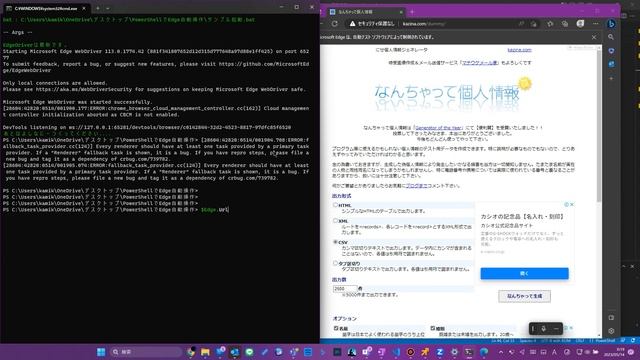
Task: Open Edge sidebar settings gear at bottom
Action: click(611, 331)
